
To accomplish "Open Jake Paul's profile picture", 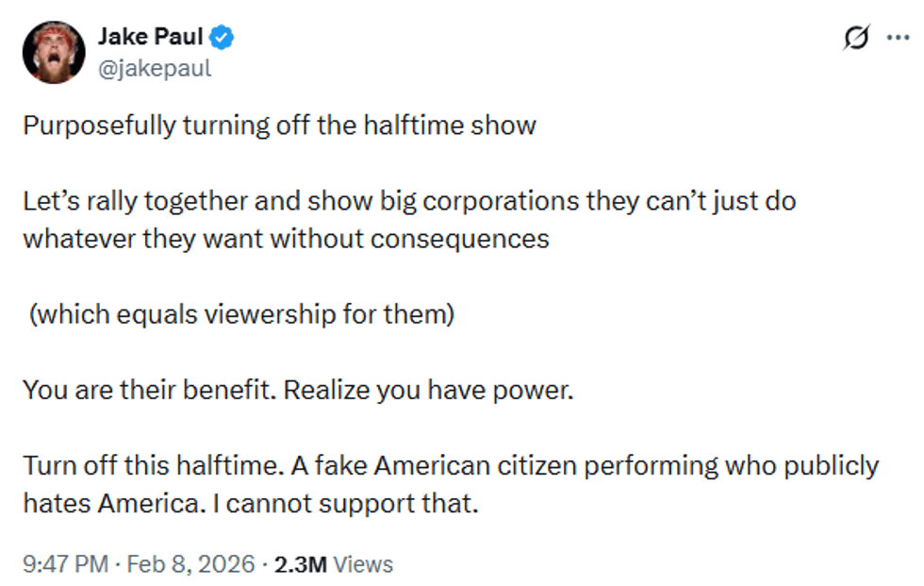I will (x=54, y=52).
